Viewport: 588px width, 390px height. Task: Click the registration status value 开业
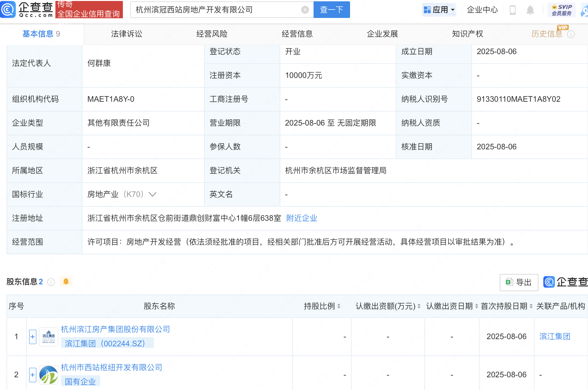click(x=293, y=52)
